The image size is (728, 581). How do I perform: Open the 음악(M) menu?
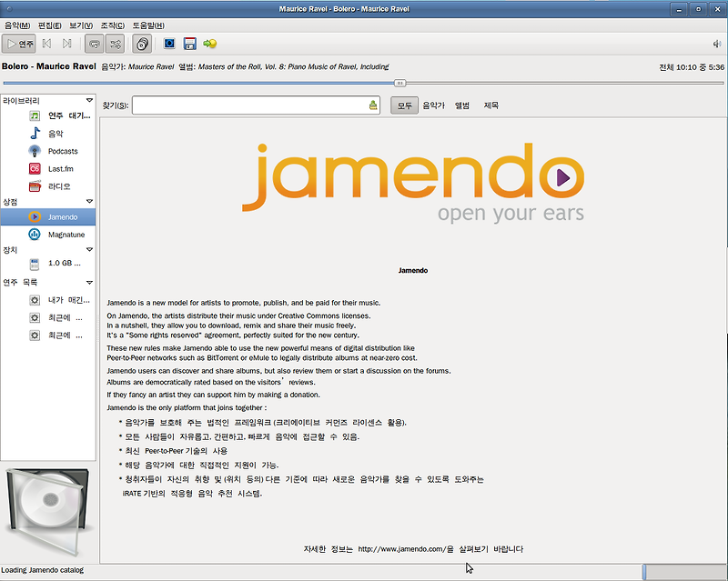[17, 25]
